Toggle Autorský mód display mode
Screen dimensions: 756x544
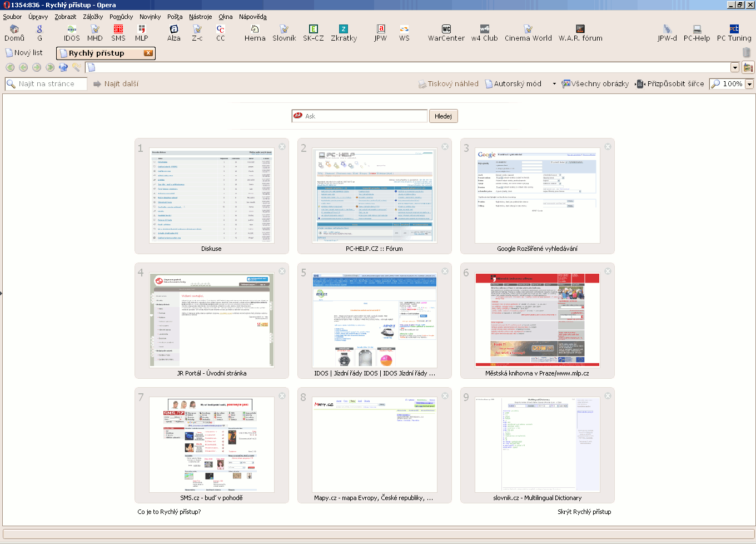click(513, 84)
